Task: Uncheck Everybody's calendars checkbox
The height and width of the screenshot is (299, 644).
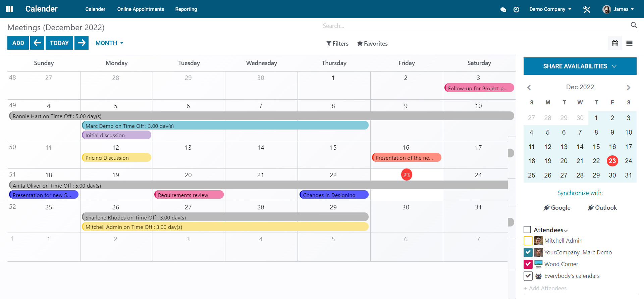Action: click(528, 276)
